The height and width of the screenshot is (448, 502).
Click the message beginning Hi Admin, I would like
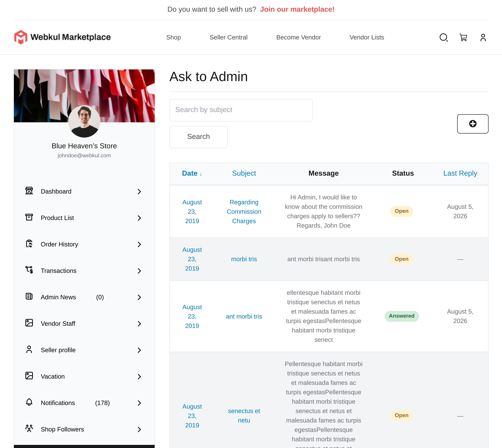coord(323,211)
